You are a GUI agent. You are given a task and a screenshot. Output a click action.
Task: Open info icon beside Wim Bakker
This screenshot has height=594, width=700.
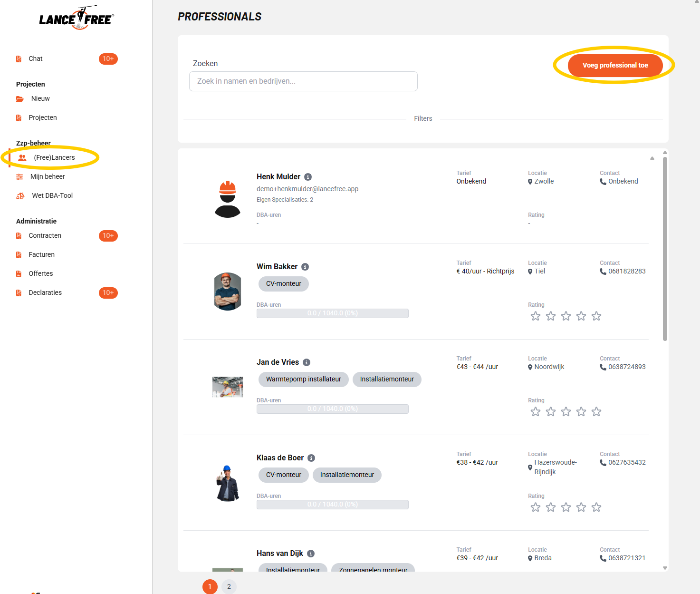[x=305, y=267]
